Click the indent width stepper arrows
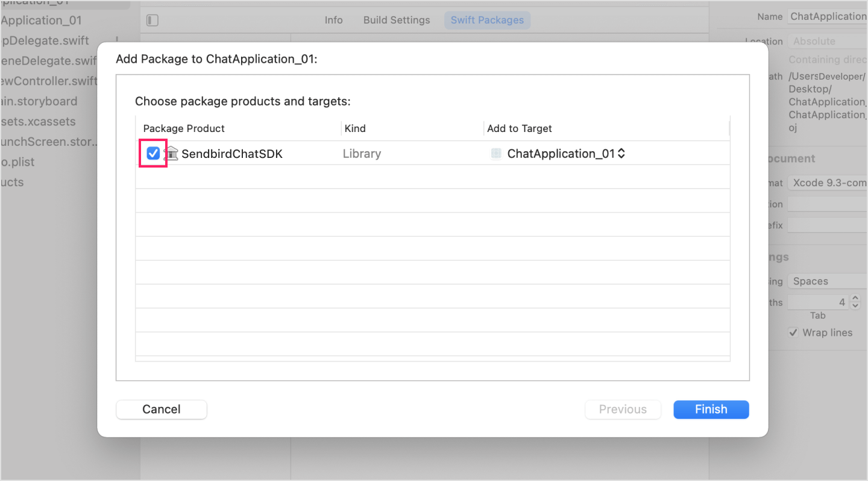 coord(855,302)
